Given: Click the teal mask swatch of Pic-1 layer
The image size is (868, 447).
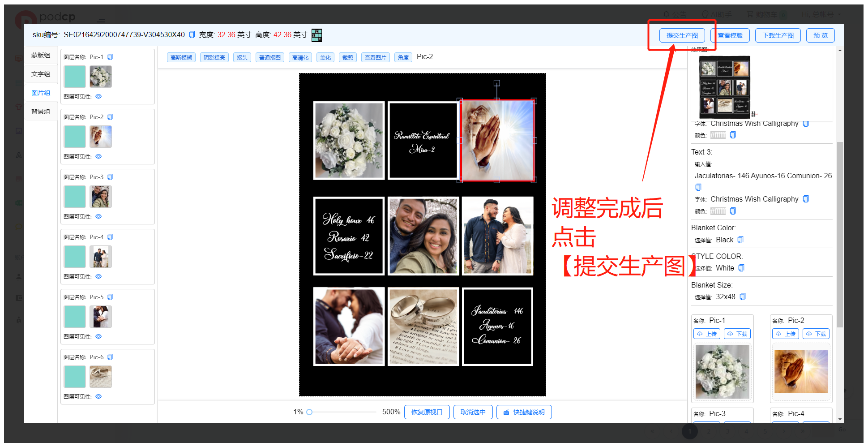Looking at the screenshot, I should pos(75,77).
